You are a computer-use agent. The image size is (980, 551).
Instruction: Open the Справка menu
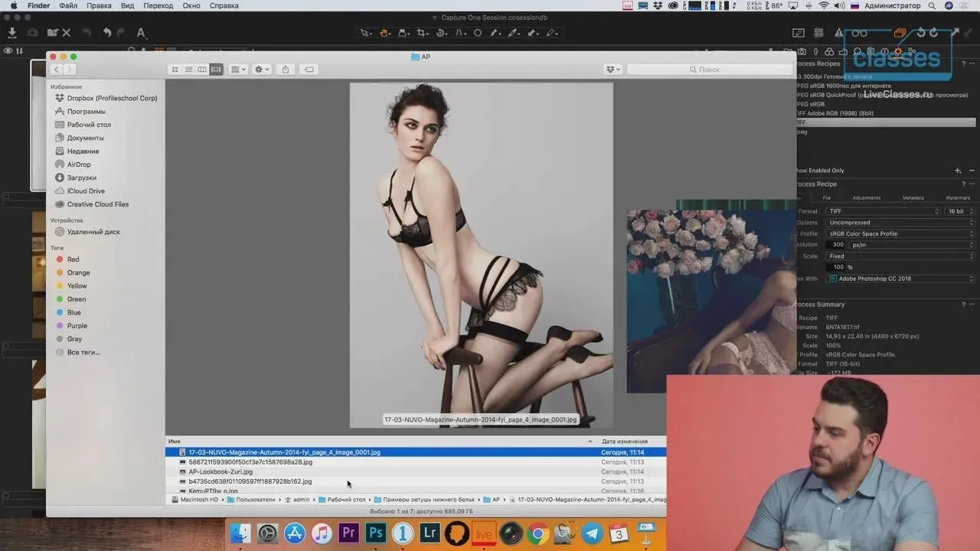click(x=224, y=5)
